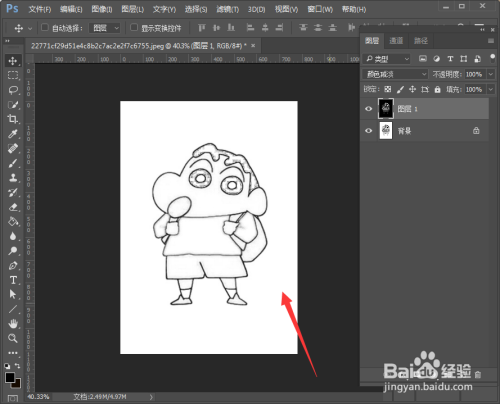This screenshot has height=404, width=500.
Task: Open the 颜色减淡 blend mode dropdown
Action: [395, 74]
